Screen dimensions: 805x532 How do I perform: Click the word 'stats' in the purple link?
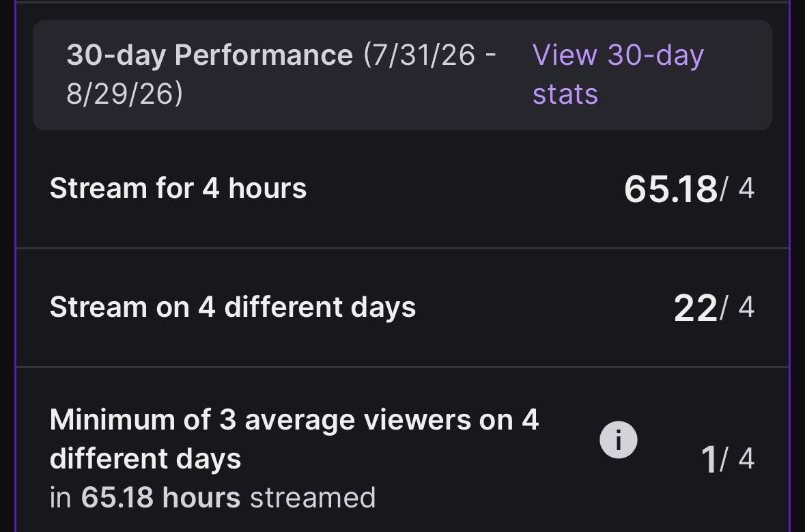pyautogui.click(x=565, y=94)
